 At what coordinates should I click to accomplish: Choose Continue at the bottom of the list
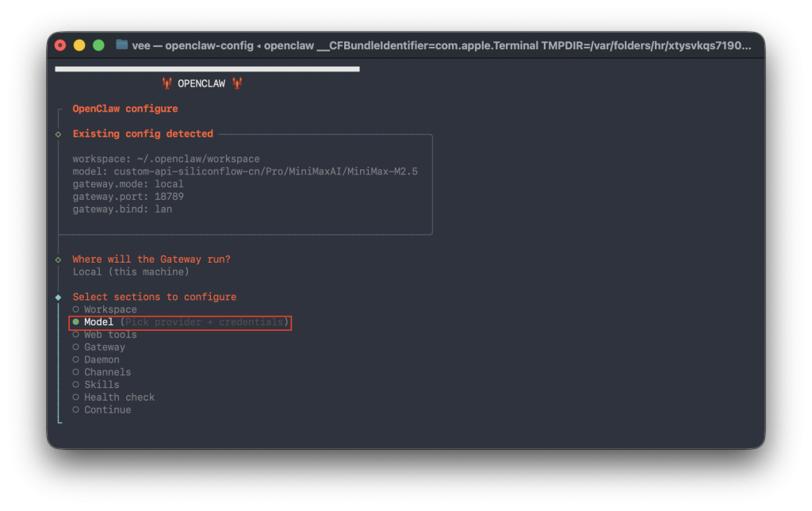(x=107, y=410)
